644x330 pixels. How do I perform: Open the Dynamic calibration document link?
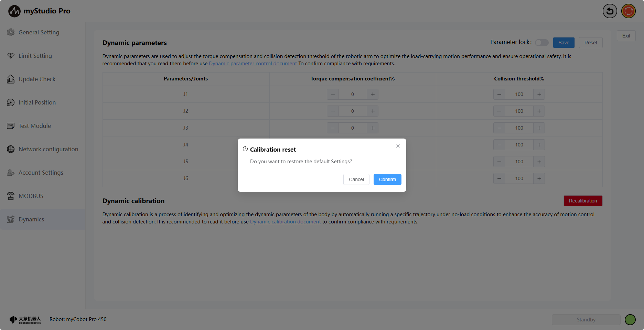(x=285, y=222)
